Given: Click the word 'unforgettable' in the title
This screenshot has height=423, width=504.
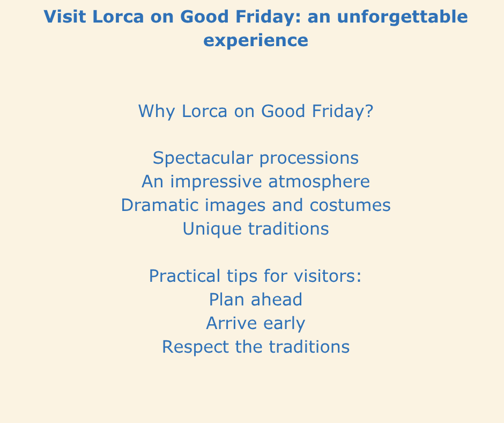Looking at the screenshot, I should 403,17.
